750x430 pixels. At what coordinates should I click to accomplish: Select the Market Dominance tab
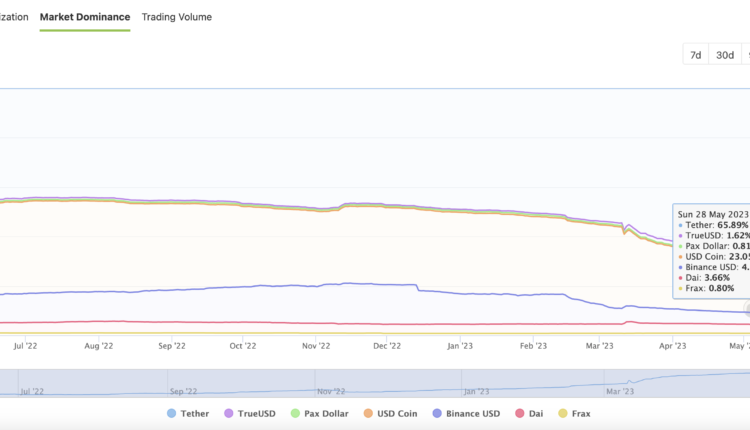[85, 17]
